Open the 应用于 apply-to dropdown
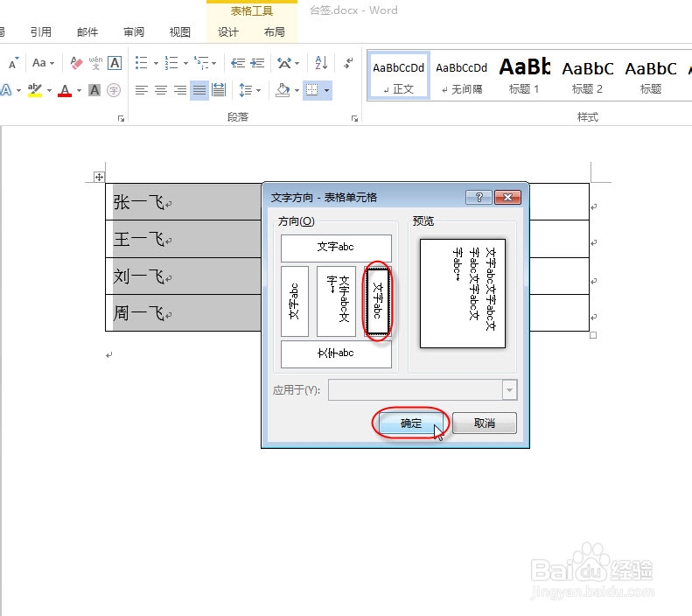The height and width of the screenshot is (616, 692). click(509, 390)
